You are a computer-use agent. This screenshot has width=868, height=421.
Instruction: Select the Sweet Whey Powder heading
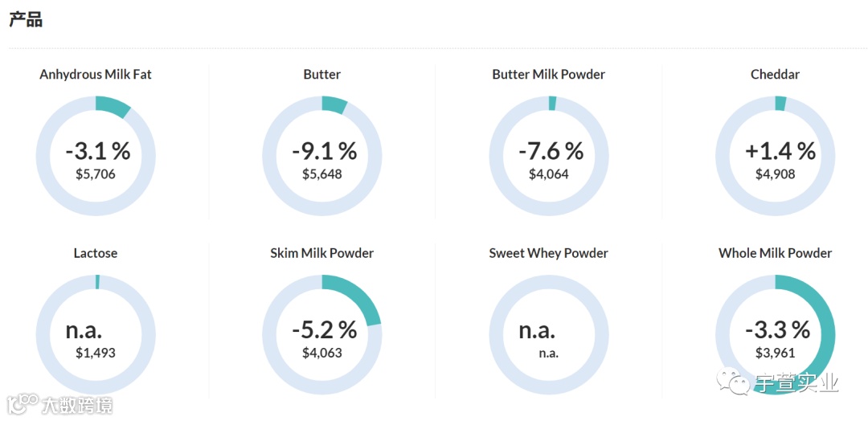[x=548, y=253]
